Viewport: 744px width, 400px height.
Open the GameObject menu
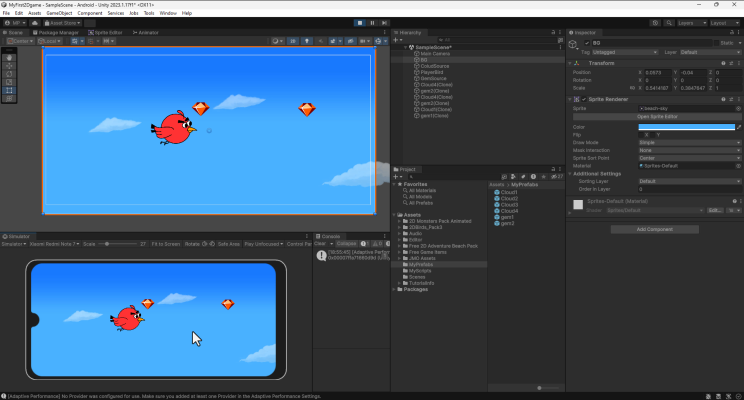tap(57, 13)
